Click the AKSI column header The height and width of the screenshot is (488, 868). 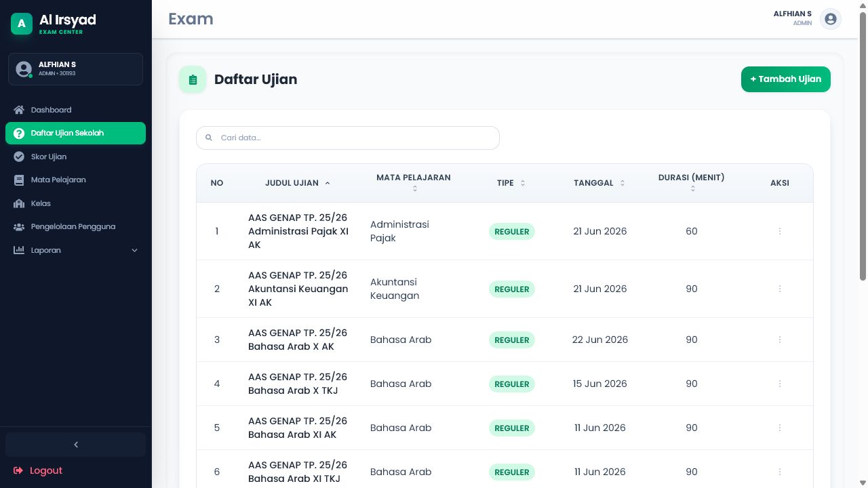click(780, 183)
